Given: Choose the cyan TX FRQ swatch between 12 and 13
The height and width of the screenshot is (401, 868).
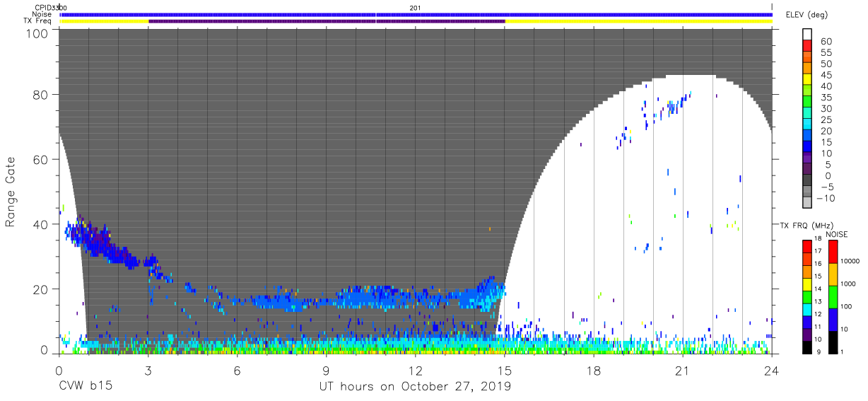Looking at the screenshot, I should point(807,308).
